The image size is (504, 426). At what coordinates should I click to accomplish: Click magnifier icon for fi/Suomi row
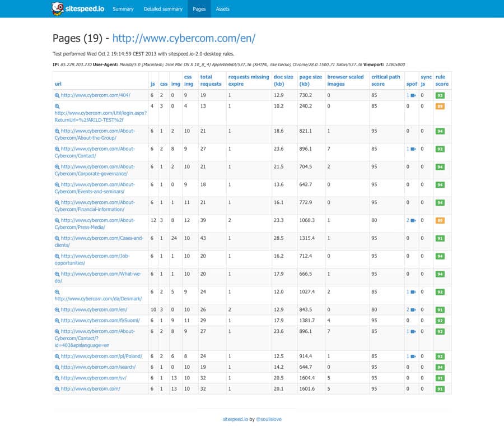[57, 321]
